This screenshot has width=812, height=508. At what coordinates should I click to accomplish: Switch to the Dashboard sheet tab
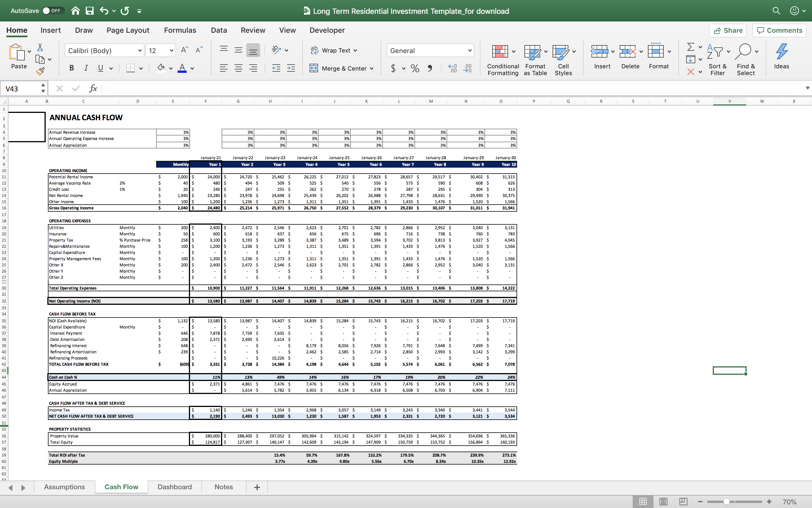pyautogui.click(x=175, y=487)
